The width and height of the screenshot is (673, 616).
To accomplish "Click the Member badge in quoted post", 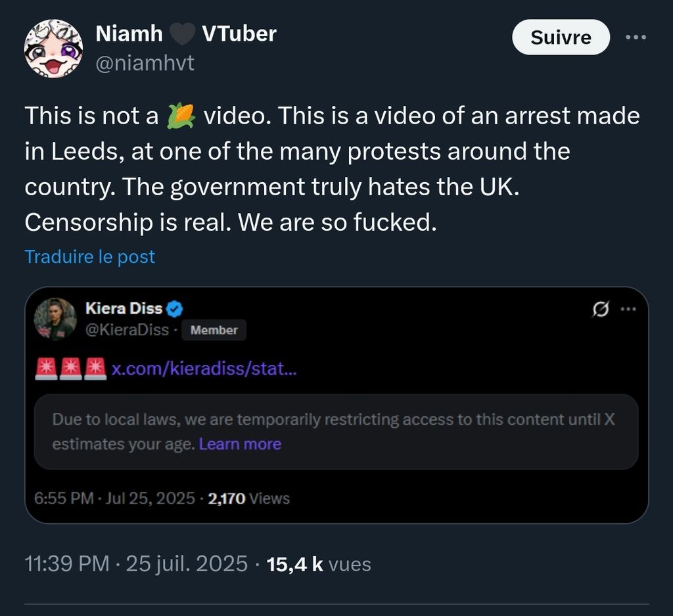I will tap(214, 330).
